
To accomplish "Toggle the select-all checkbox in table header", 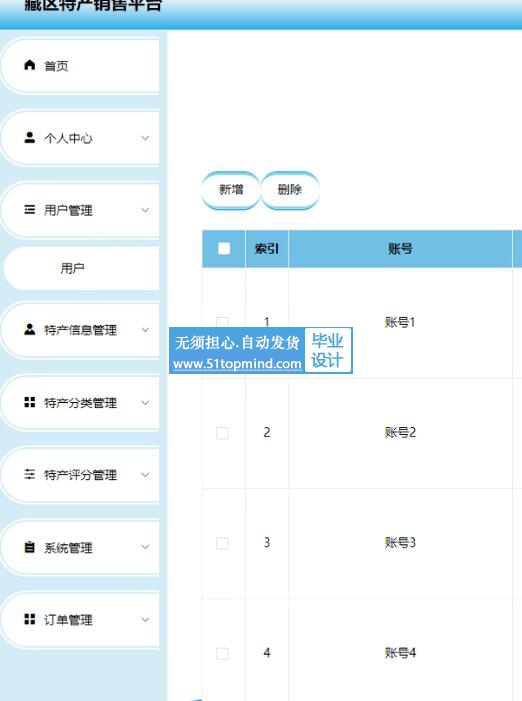I will click(x=224, y=249).
